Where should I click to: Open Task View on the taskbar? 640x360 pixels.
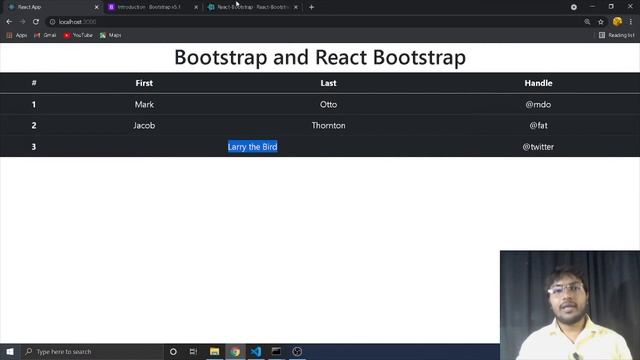tap(193, 351)
